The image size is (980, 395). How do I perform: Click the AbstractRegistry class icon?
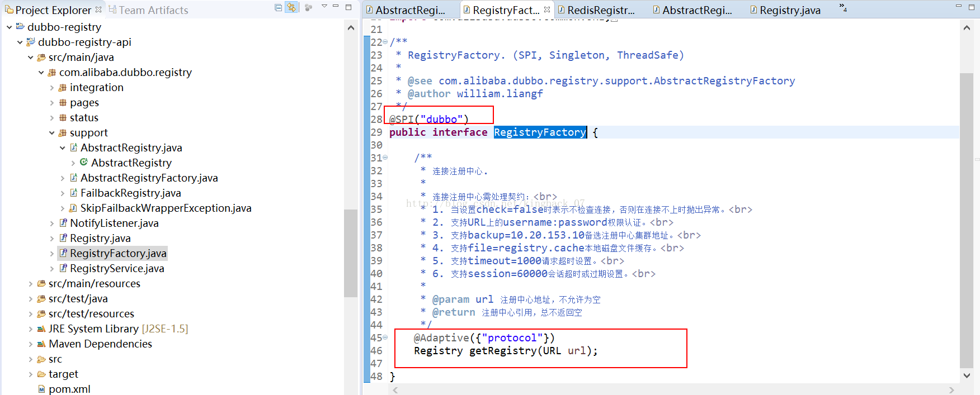[84, 162]
